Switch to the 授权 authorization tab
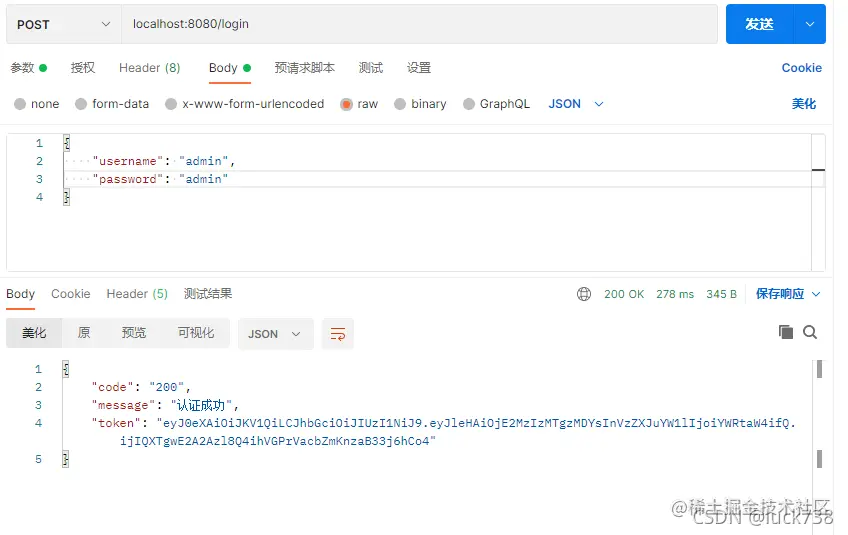Screen dimensions: 848x535 pos(83,68)
